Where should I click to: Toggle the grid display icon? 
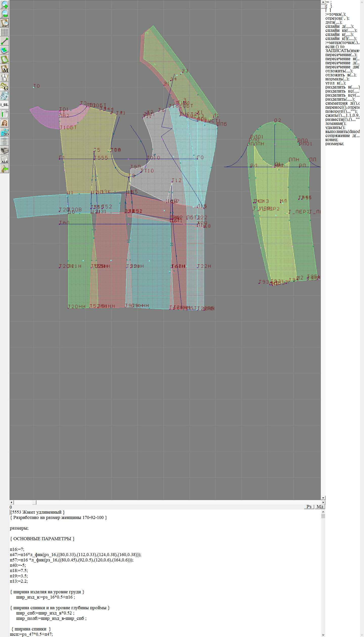(5, 32)
